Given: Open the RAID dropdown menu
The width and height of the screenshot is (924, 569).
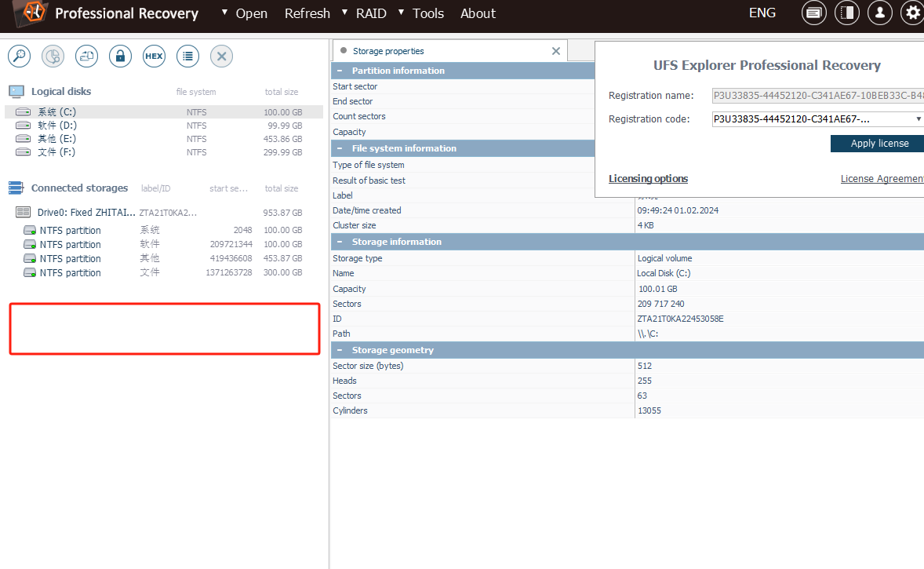Looking at the screenshot, I should click(364, 13).
